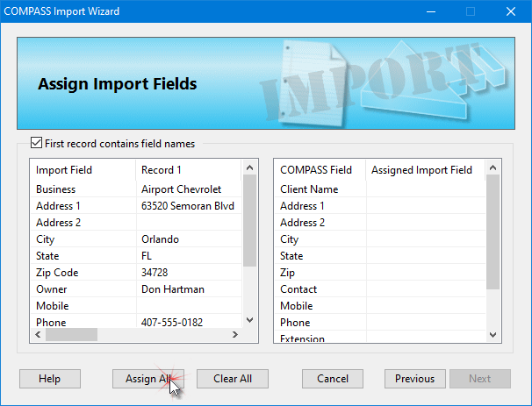This screenshot has width=532, height=406.
Task: Click the Assigned Import Field column header
Action: tap(426, 170)
